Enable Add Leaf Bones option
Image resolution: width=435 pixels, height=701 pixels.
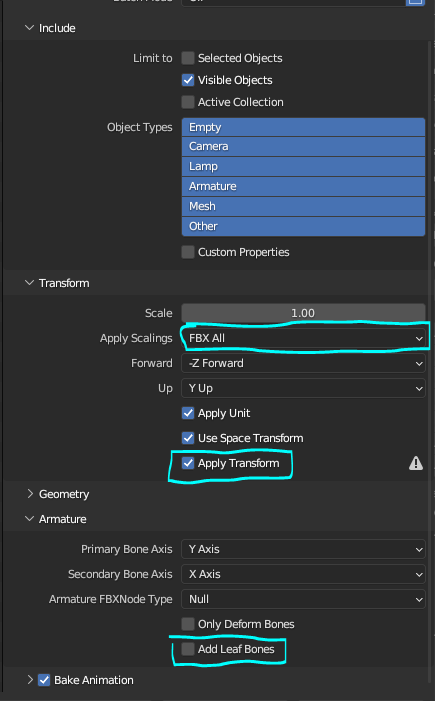point(188,649)
